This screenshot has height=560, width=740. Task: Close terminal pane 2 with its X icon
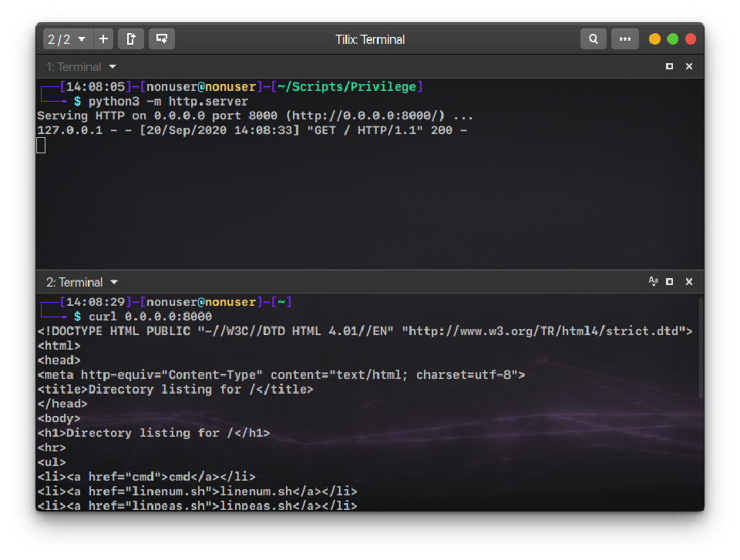click(x=689, y=283)
